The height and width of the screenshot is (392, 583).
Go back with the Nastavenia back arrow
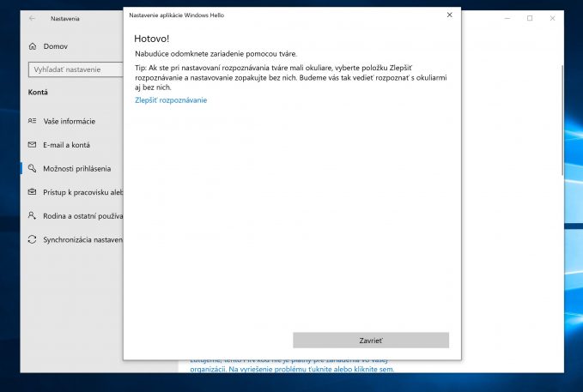pyautogui.click(x=32, y=18)
